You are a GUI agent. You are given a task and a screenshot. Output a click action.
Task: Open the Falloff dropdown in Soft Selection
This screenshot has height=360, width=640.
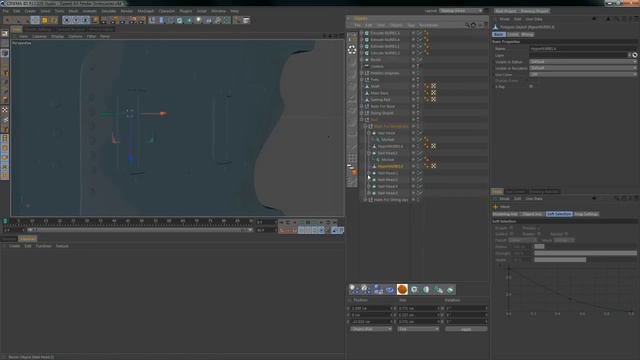pyautogui.click(x=522, y=240)
